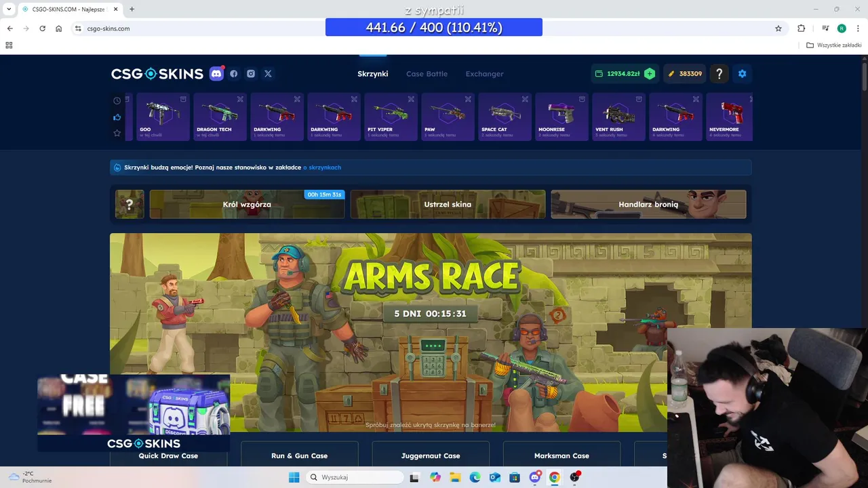
Task: Click the csgo-skins.com address bar
Action: coord(427,28)
